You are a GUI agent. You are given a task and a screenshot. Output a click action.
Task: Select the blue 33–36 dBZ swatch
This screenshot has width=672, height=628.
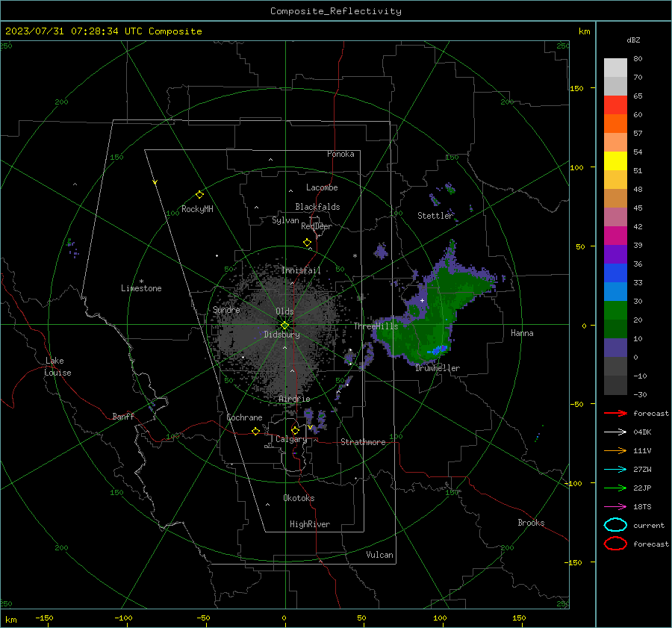[x=615, y=273]
